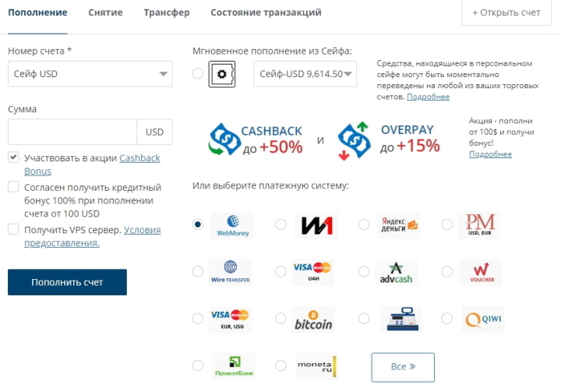This screenshot has width=561, height=392.
Task: Click the Все button to show all systems
Action: point(403,366)
